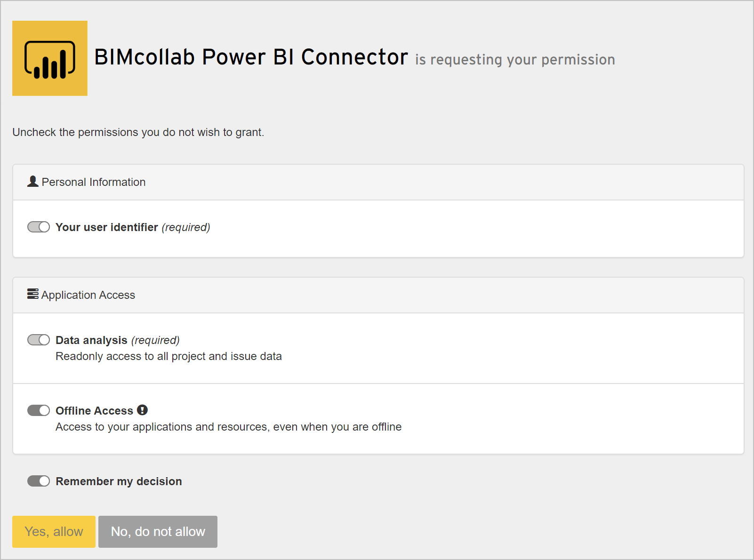Disable the Offline Access switch
754x560 pixels.
click(39, 410)
